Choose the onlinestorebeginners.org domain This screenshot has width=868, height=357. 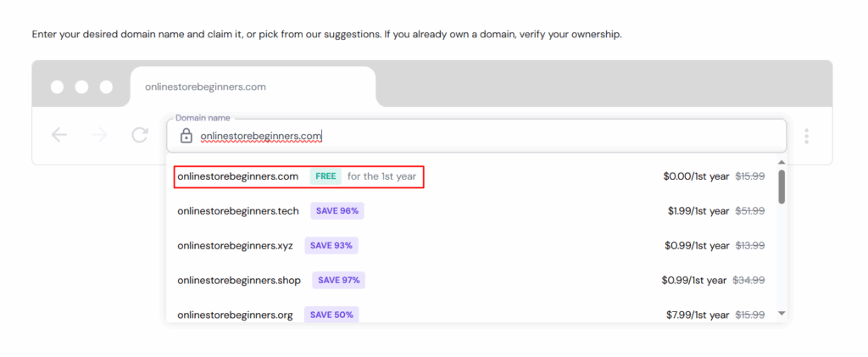point(235,315)
